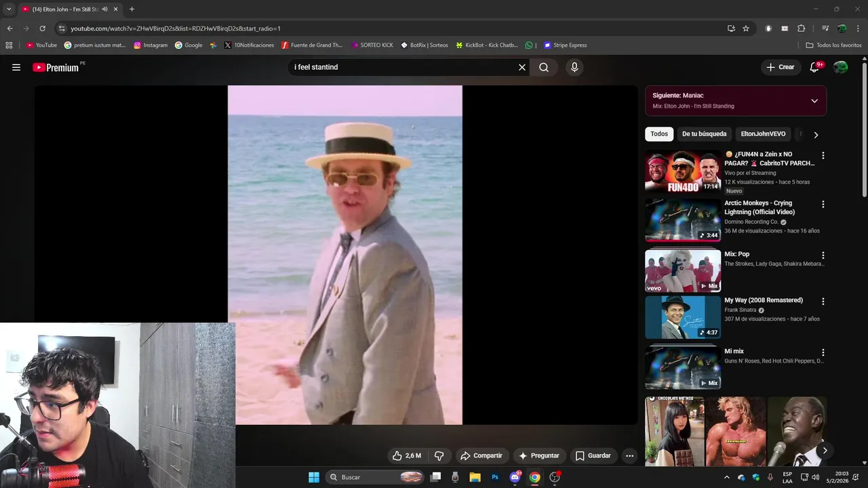Open the SORTEO KICK bookmark
The image size is (868, 488).
tap(372, 45)
